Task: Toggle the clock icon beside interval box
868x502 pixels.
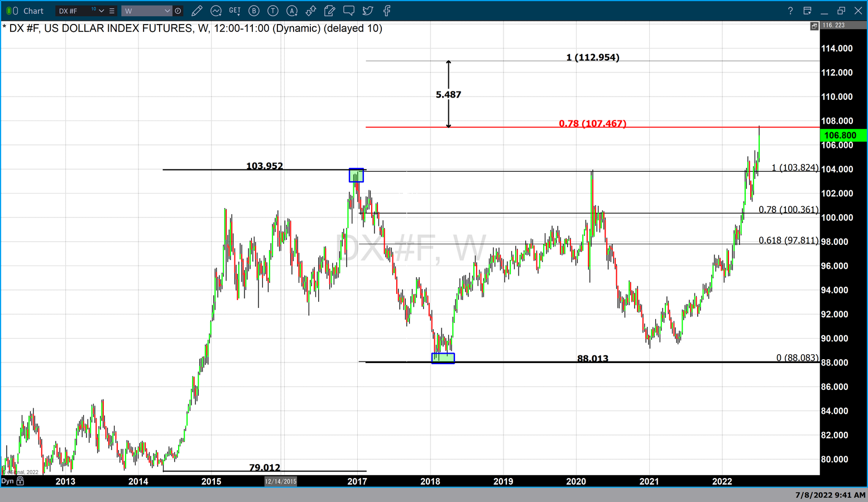Action: [x=178, y=11]
